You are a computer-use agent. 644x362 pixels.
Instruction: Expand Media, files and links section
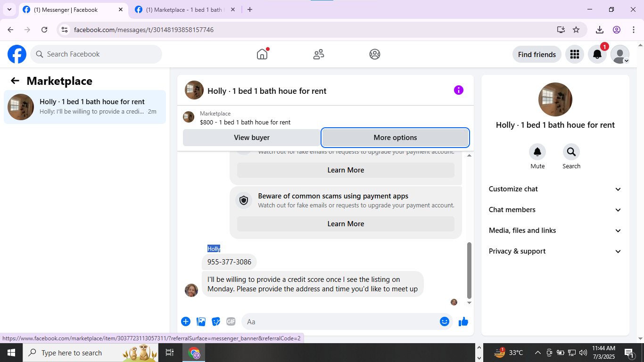(555, 230)
